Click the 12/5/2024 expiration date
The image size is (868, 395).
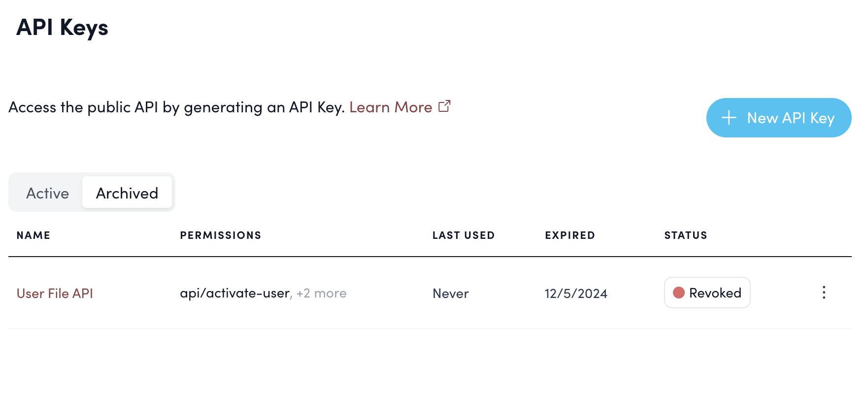click(x=576, y=293)
